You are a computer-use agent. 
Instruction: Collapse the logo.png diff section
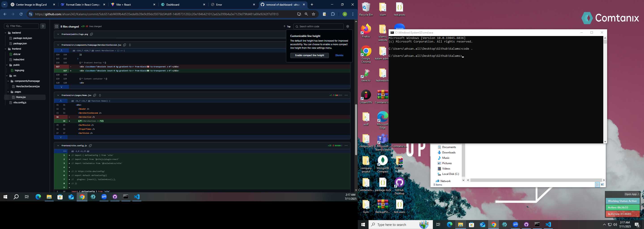58,34
